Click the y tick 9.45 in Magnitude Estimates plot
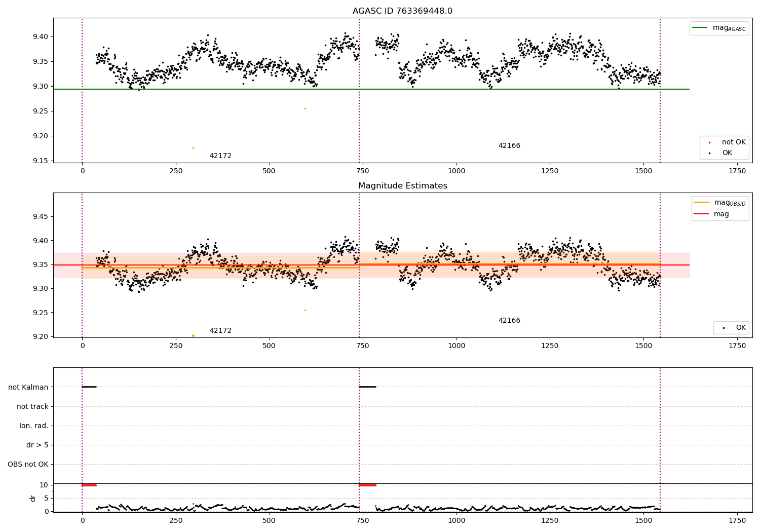The image size is (760, 532). [41, 216]
